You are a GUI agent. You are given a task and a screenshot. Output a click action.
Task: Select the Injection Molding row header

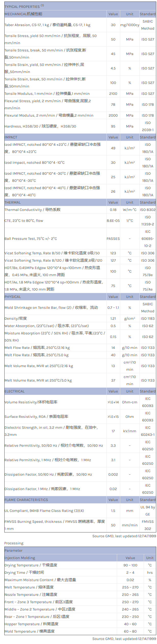pos(20,558)
